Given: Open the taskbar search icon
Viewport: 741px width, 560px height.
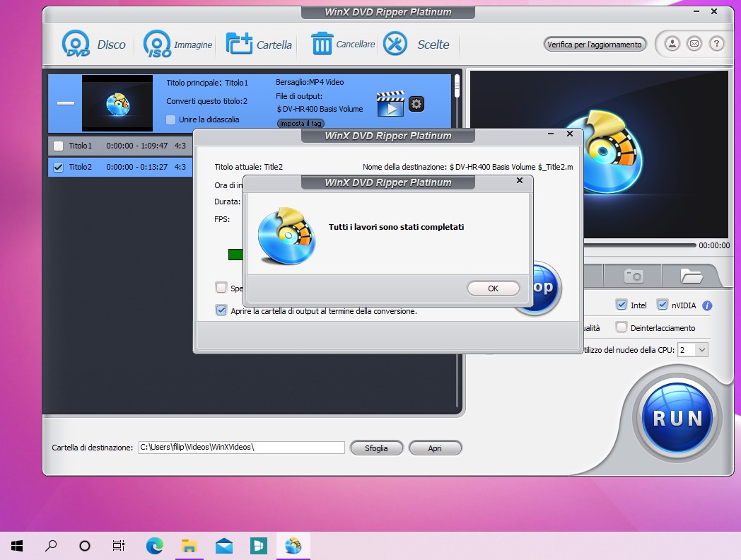Looking at the screenshot, I should click(x=51, y=546).
